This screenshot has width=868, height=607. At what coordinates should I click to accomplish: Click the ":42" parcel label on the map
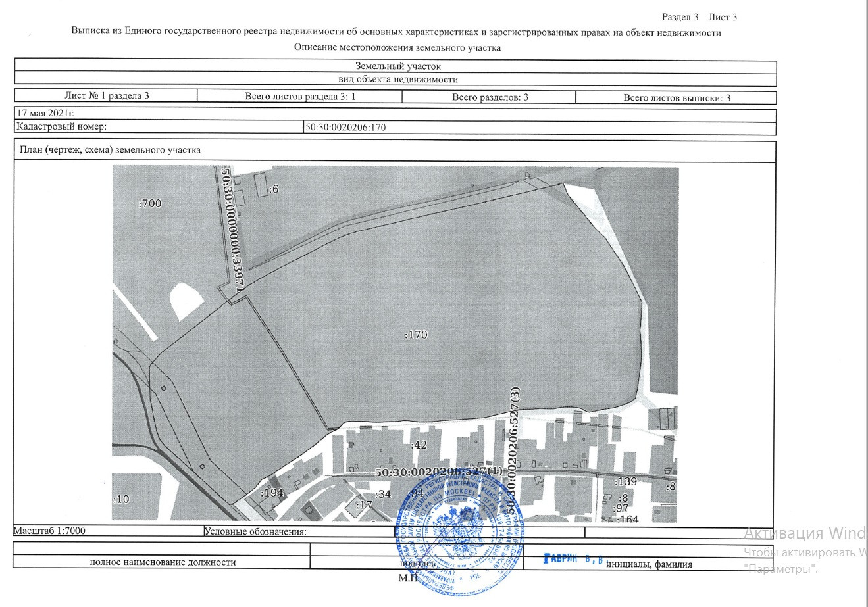pos(419,445)
